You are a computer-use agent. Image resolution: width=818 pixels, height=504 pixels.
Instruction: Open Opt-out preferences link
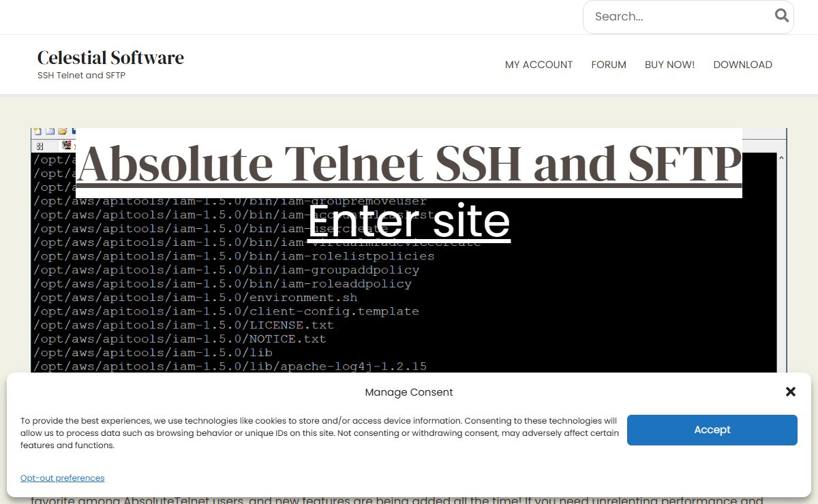coord(62,478)
